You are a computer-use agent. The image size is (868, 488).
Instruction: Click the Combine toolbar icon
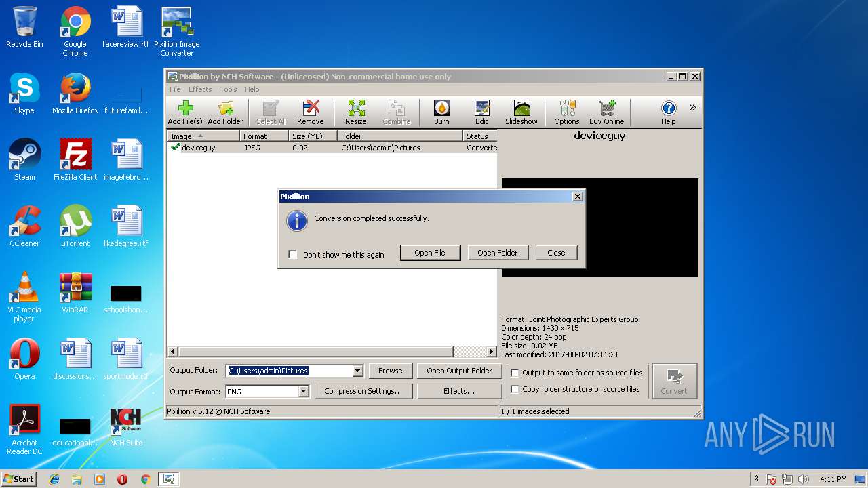point(397,113)
